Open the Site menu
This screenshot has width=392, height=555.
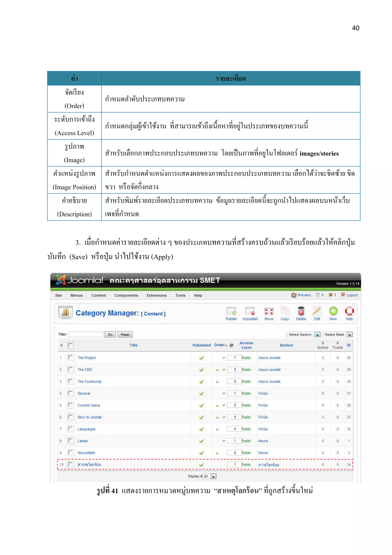pos(58,295)
